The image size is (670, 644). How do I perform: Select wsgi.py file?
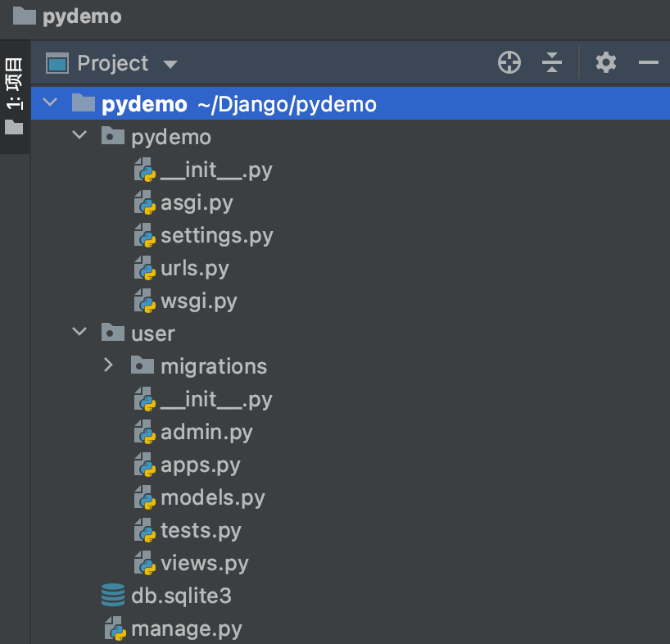(x=198, y=302)
